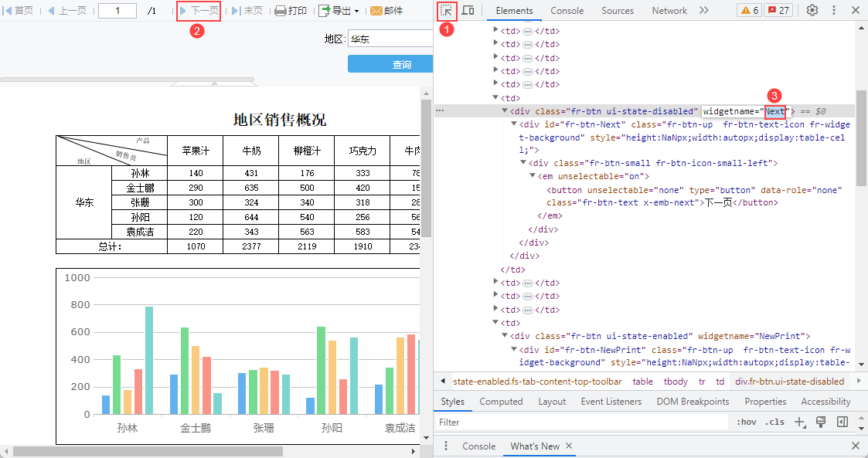
Task: Open the DevTools three-dot customize menu
Action: click(834, 11)
